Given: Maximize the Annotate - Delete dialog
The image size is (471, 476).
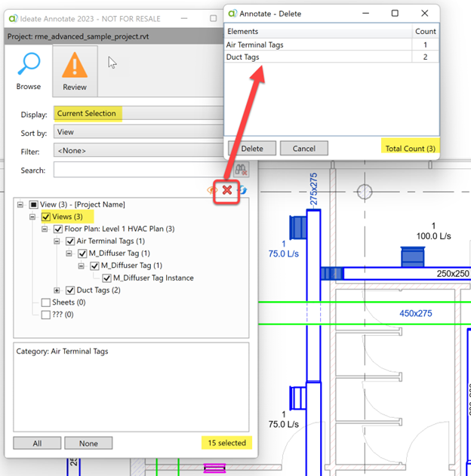Looking at the screenshot, I should click(x=395, y=13).
